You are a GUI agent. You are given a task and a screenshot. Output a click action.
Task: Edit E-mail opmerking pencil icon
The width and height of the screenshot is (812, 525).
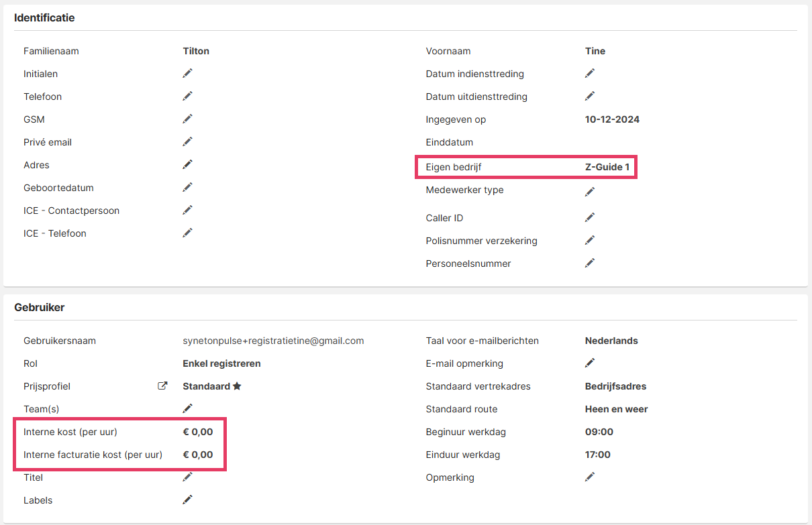(x=590, y=363)
